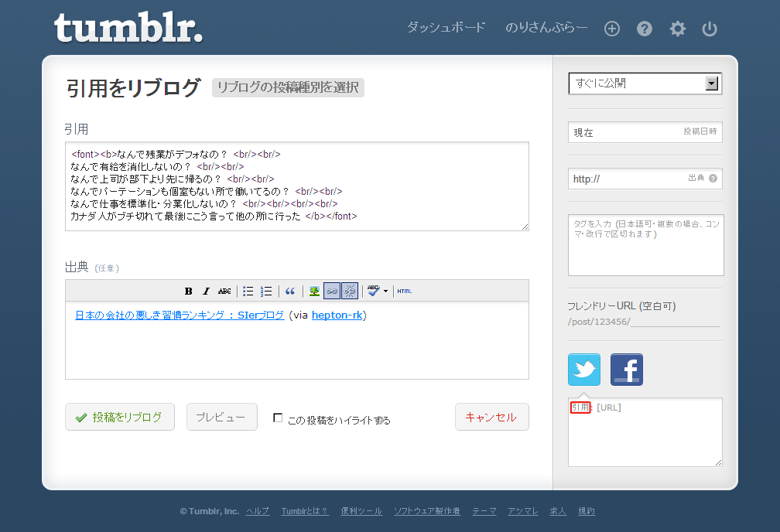The image size is (780, 532).
Task: Click the insert link icon
Action: pos(332,291)
